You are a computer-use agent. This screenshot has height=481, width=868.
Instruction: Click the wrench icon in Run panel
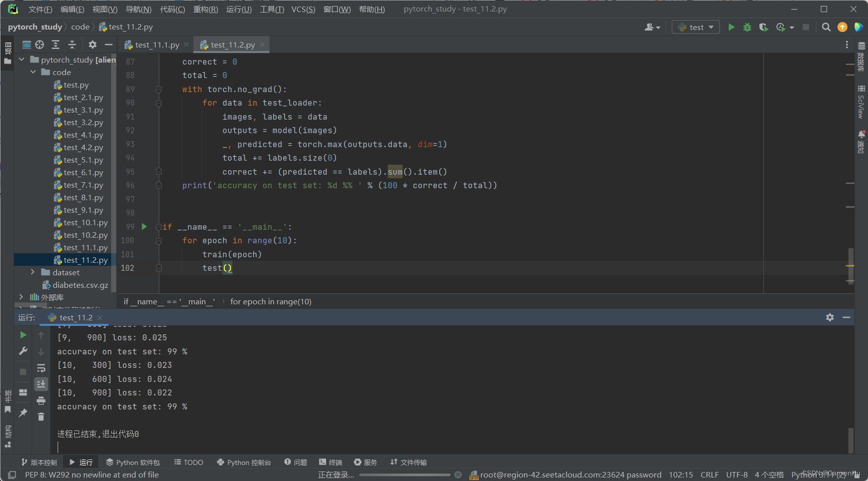(x=23, y=351)
